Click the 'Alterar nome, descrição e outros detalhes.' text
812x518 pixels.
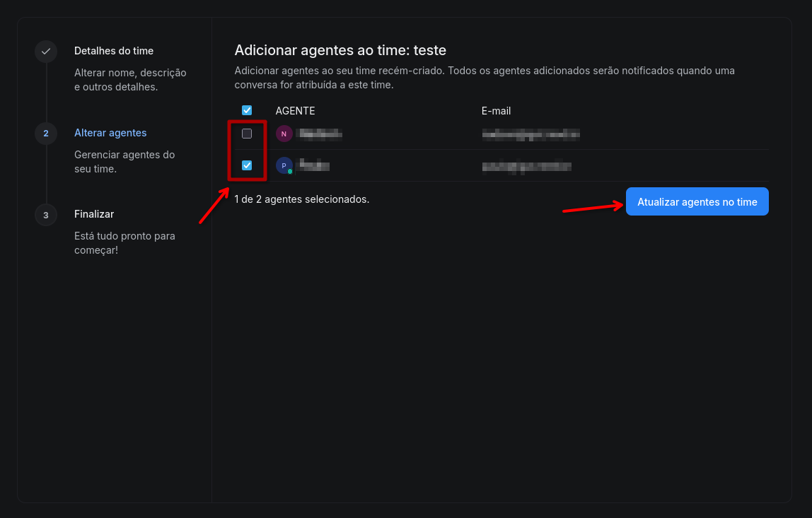130,80
